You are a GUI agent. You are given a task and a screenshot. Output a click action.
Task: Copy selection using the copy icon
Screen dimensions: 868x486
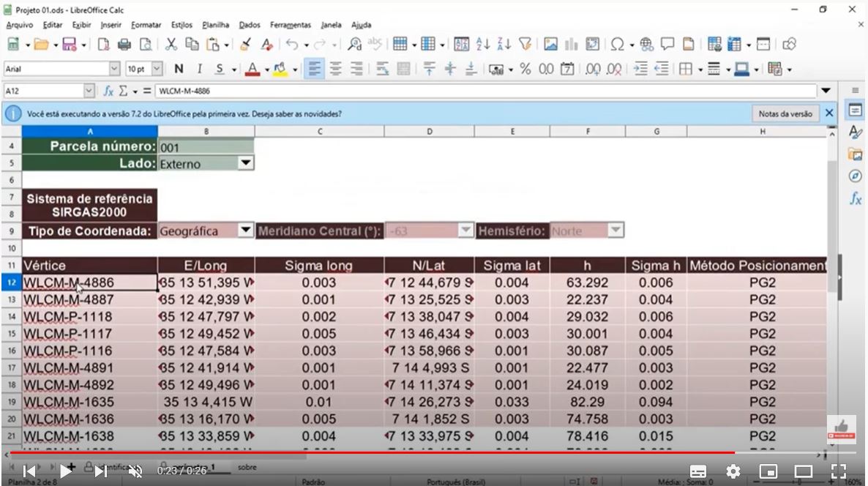pos(192,45)
